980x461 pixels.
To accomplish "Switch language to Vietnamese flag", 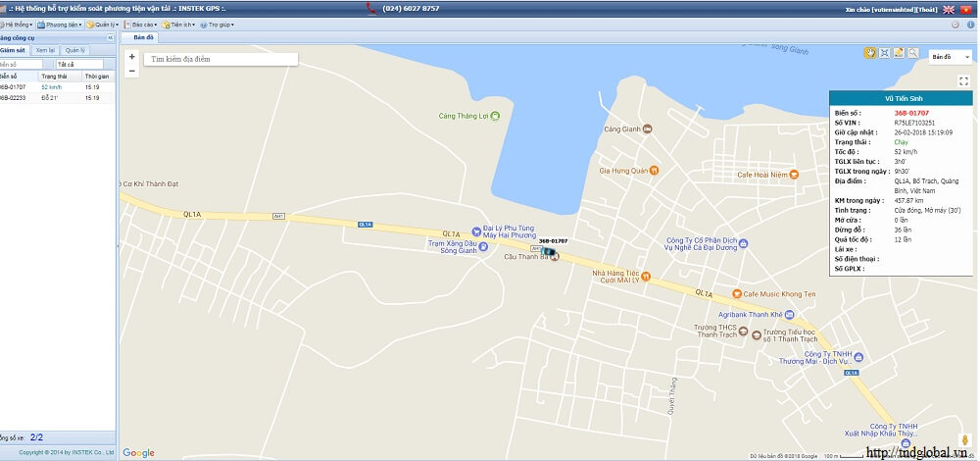I will pos(965,9).
